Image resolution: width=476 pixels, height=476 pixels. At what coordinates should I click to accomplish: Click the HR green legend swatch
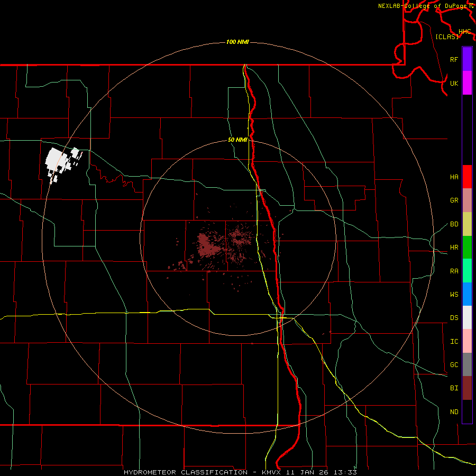point(467,248)
